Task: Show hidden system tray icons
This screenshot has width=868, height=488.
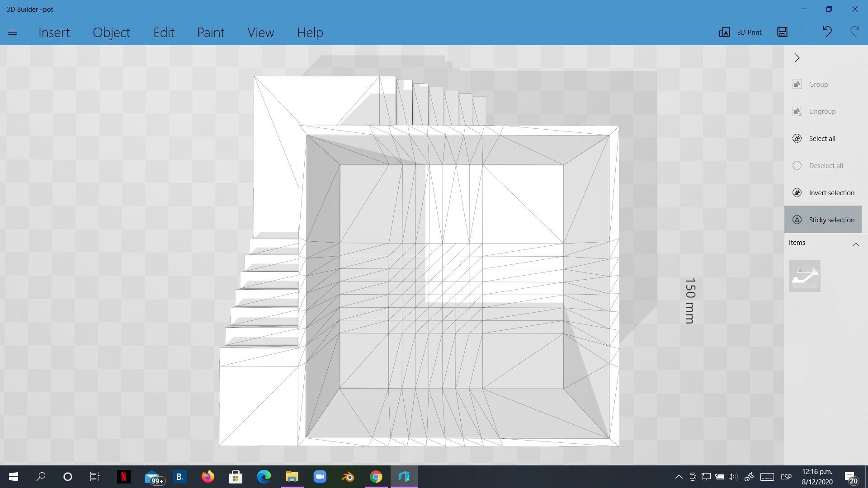Action: pyautogui.click(x=679, y=477)
